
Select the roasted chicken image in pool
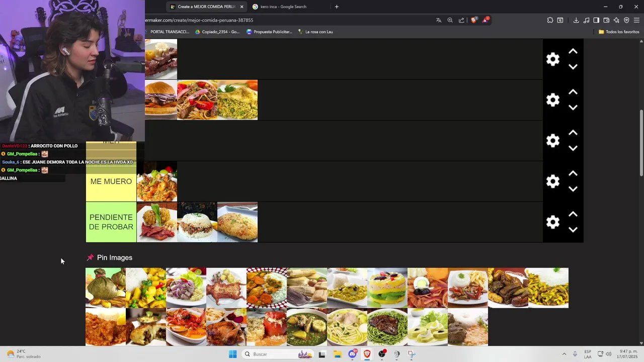pyautogui.click(x=226, y=327)
